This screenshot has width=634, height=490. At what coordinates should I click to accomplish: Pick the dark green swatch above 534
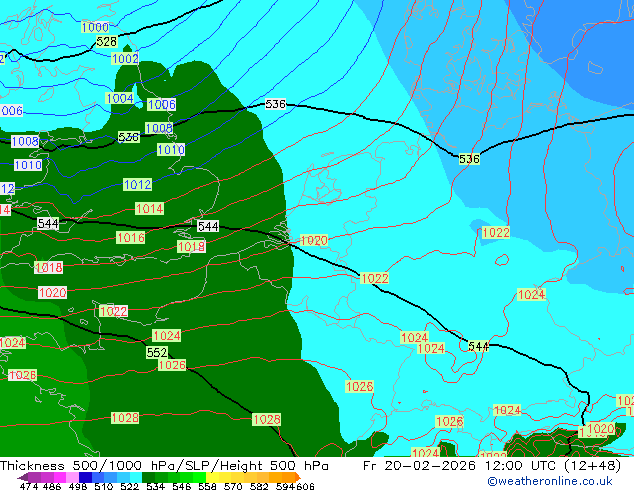[148, 477]
